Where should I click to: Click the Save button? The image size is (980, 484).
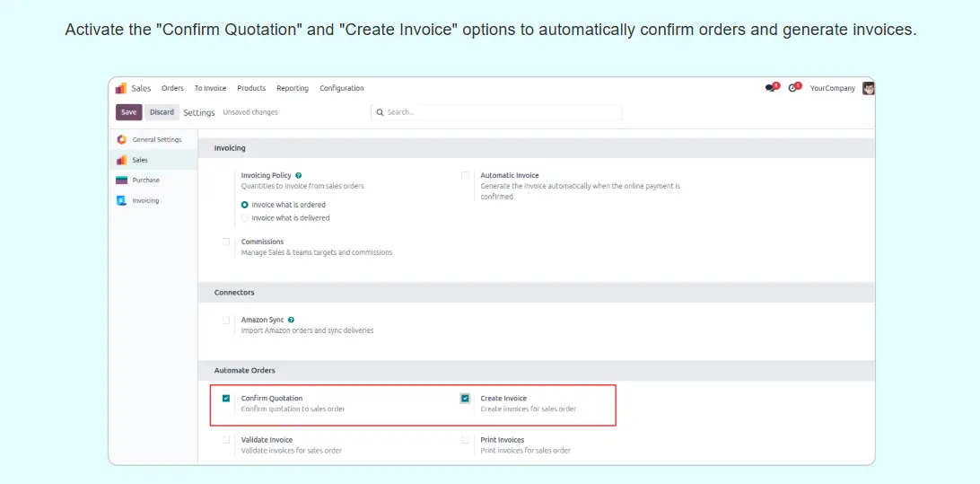(128, 112)
